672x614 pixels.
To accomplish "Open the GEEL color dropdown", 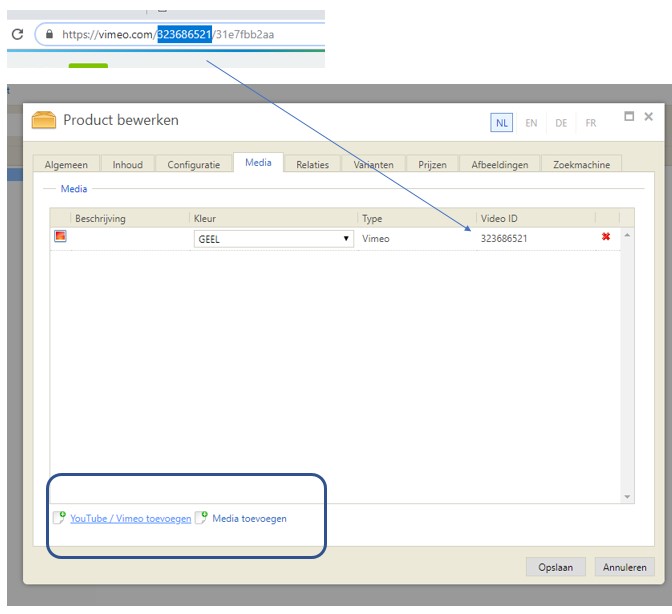I will [x=273, y=239].
